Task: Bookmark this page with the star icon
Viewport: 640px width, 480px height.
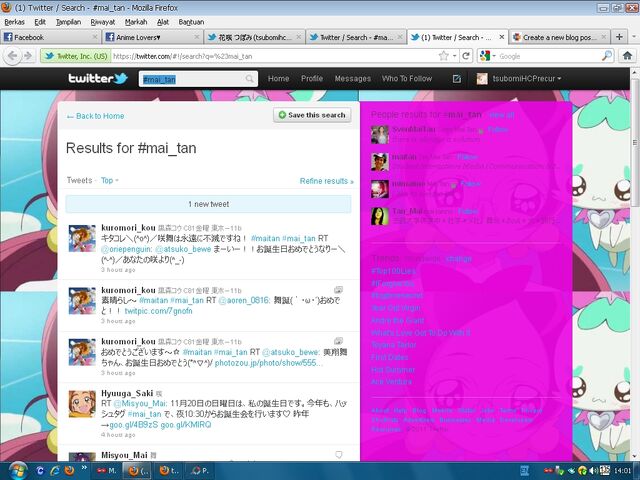Action: [443, 56]
